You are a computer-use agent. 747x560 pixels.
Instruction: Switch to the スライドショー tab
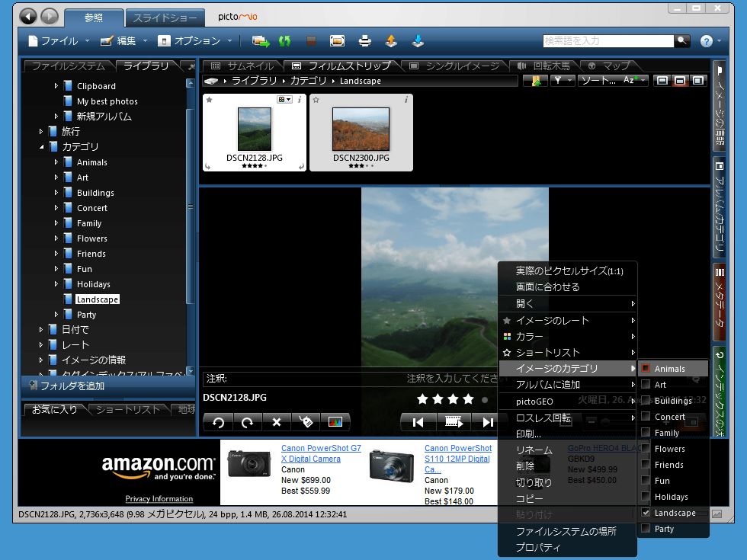165,18
